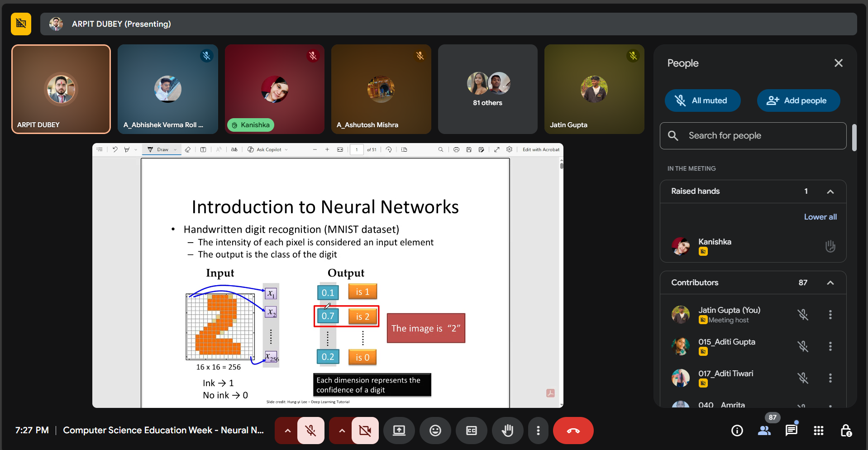Turn camera on
This screenshot has width=868, height=450.
[x=365, y=431]
